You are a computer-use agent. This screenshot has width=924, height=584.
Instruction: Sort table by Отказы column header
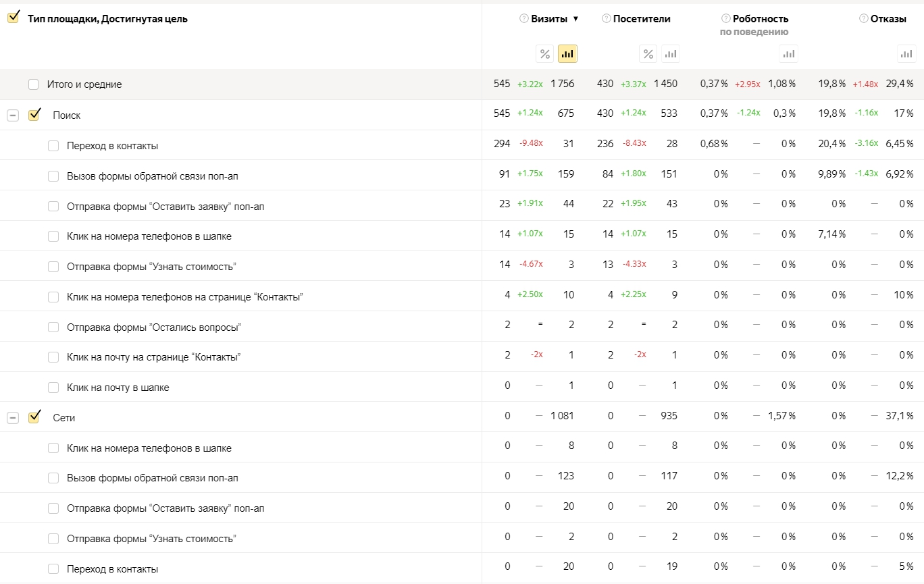pyautogui.click(x=888, y=19)
